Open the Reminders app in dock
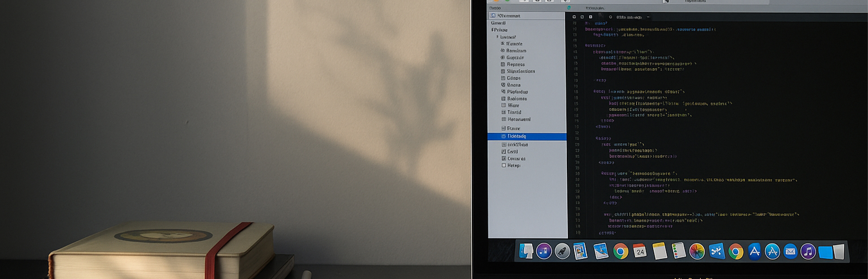 (678, 251)
